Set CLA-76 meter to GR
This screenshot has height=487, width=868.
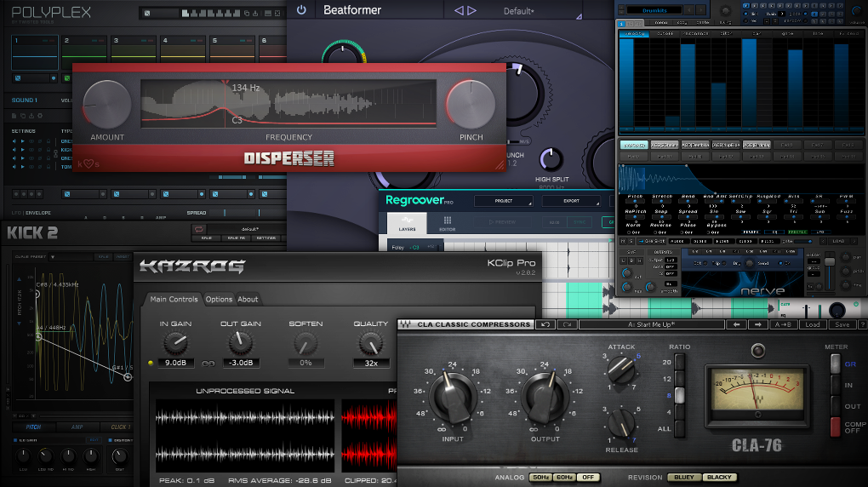836,364
